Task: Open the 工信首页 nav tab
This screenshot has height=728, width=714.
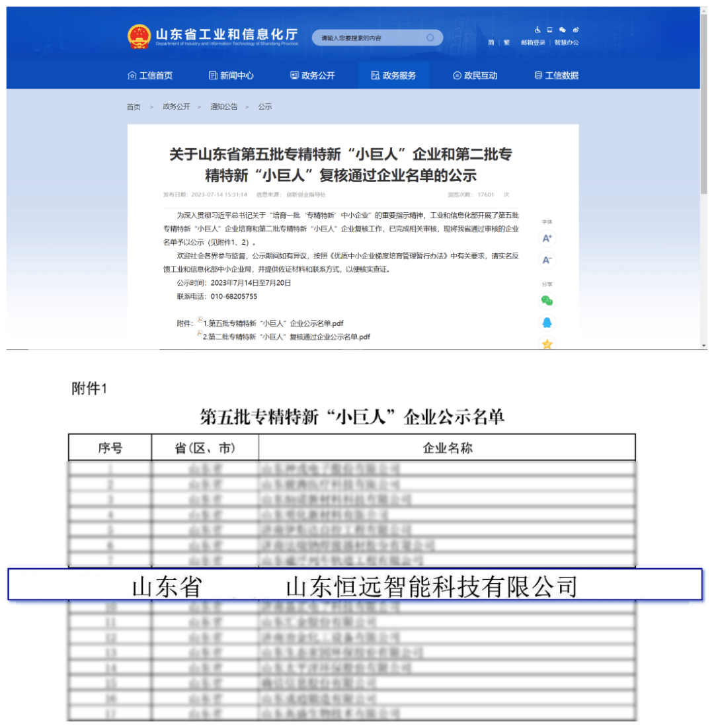Action: tap(150, 75)
